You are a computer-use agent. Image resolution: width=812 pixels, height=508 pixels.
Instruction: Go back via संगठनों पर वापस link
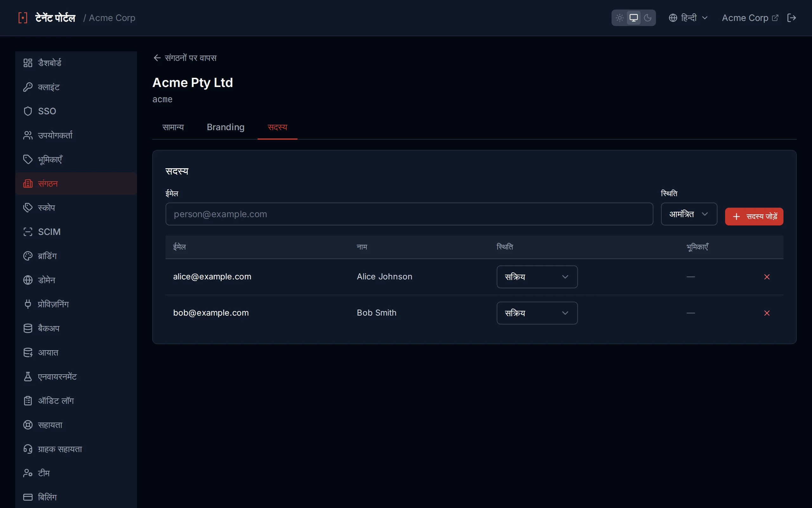pyautogui.click(x=185, y=58)
